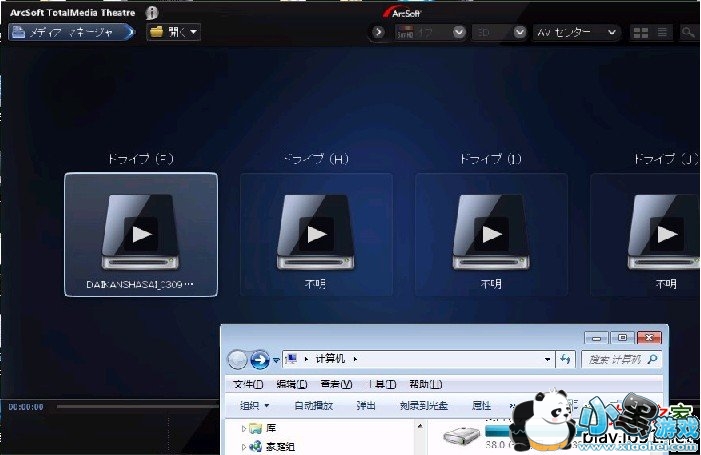Click the Explorer back button
Image resolution: width=701 pixels, height=455 pixels.
[237, 359]
